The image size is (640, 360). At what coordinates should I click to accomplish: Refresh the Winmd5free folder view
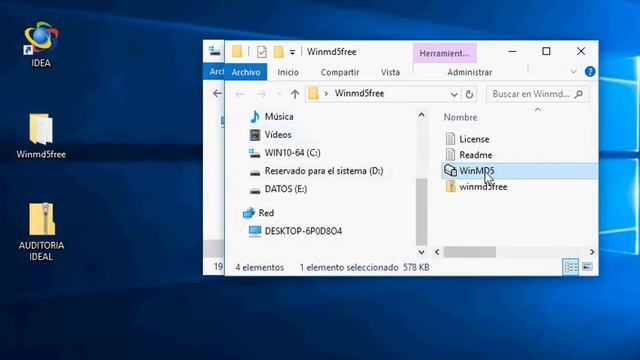pos(469,94)
